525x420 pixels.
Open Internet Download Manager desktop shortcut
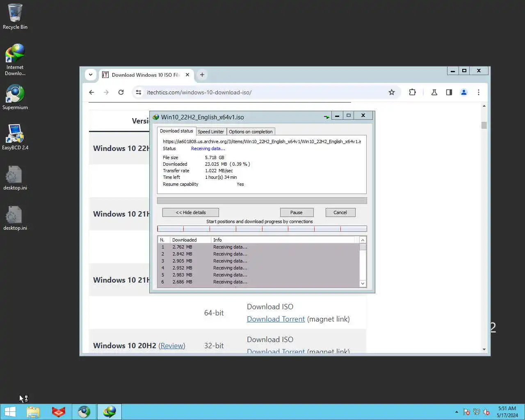(15, 59)
